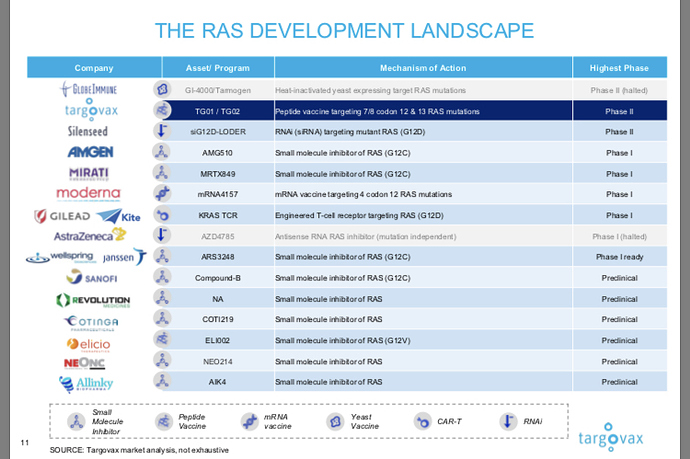Click the Phase I (halted) cell
Image resolution: width=690 pixels, height=459 pixels.
click(x=620, y=236)
